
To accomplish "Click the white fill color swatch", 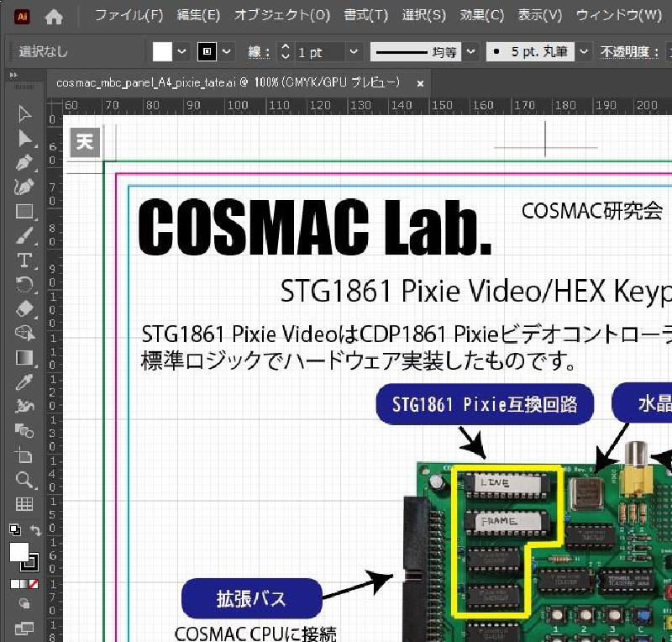I will coord(164,51).
